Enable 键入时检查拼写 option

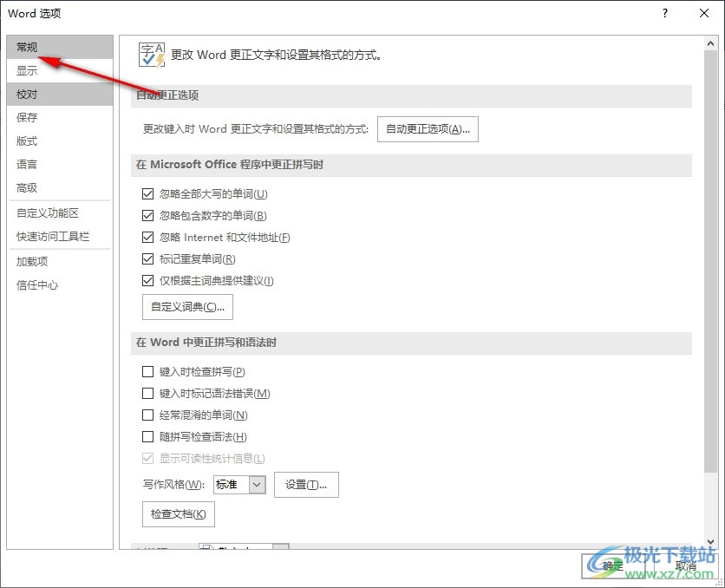[148, 372]
